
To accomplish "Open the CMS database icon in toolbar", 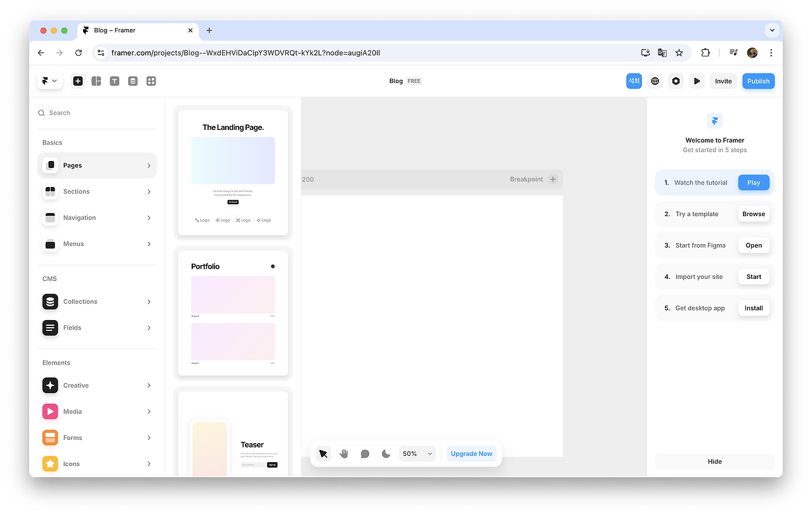I will [133, 81].
